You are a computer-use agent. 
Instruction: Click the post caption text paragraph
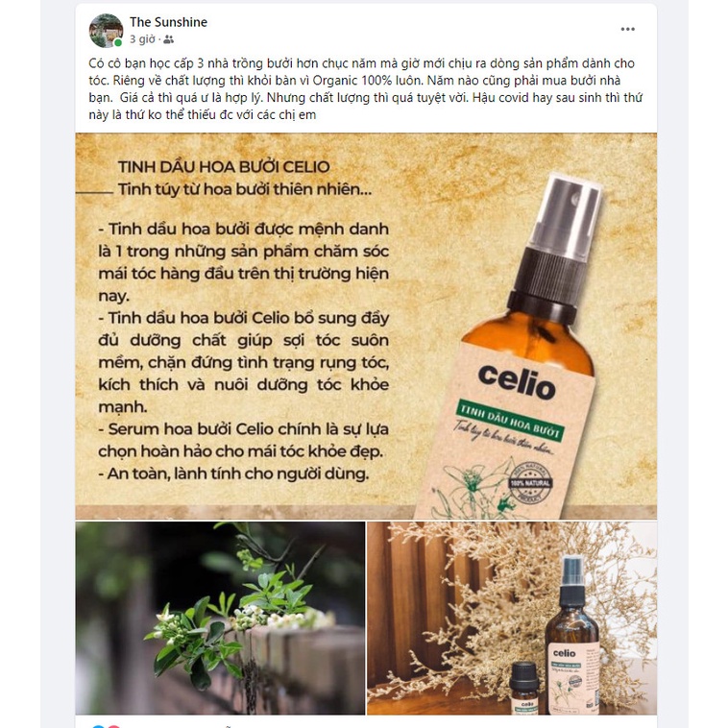point(366,88)
